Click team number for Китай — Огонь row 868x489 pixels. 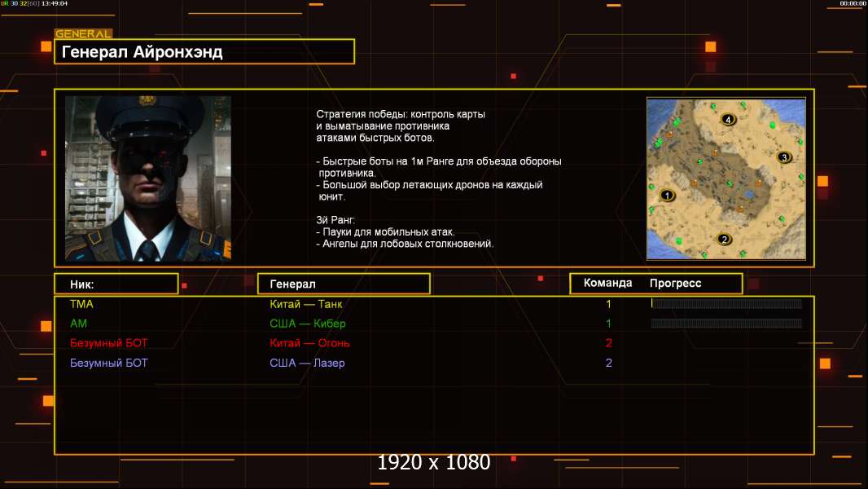[609, 343]
